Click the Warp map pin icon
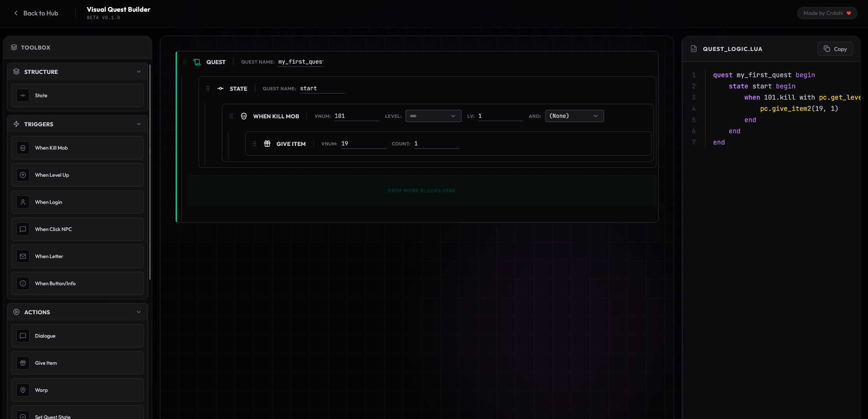The image size is (868, 419). [x=23, y=390]
